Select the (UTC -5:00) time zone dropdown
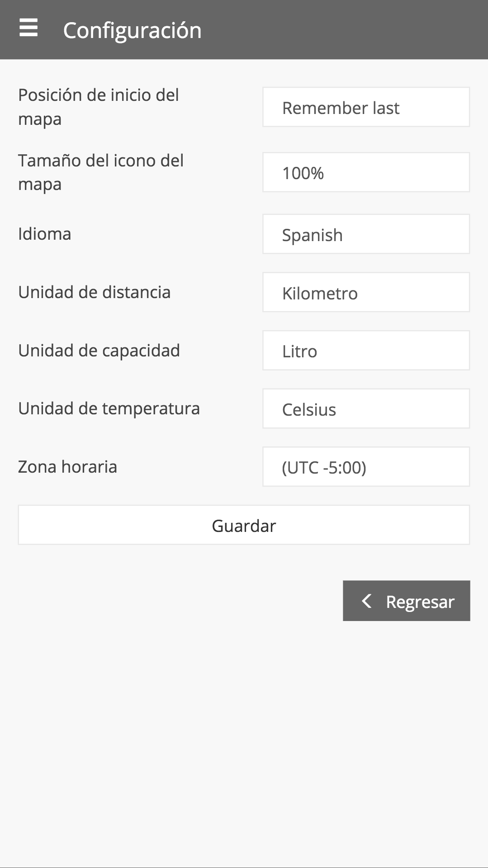The image size is (488, 868). (x=366, y=467)
